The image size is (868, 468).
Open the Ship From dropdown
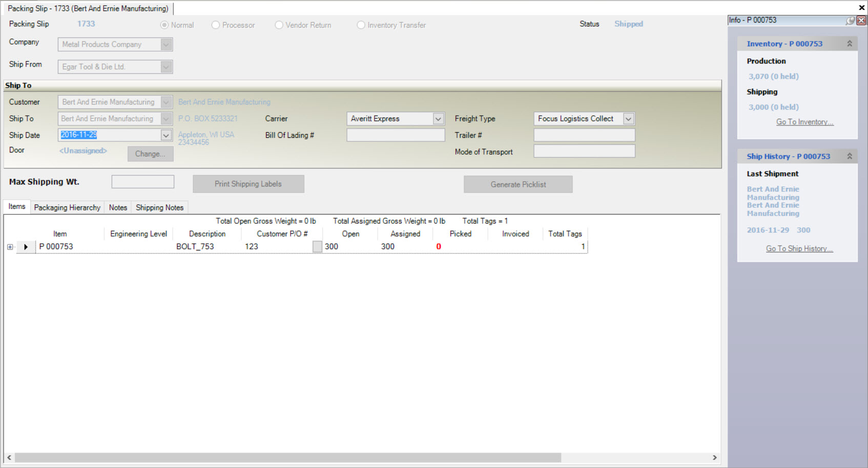pos(166,67)
